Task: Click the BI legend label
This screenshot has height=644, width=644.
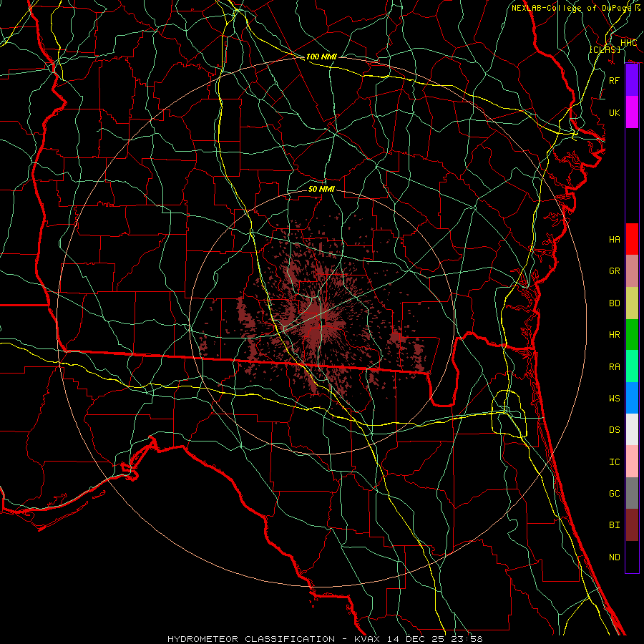Action: pos(614,525)
